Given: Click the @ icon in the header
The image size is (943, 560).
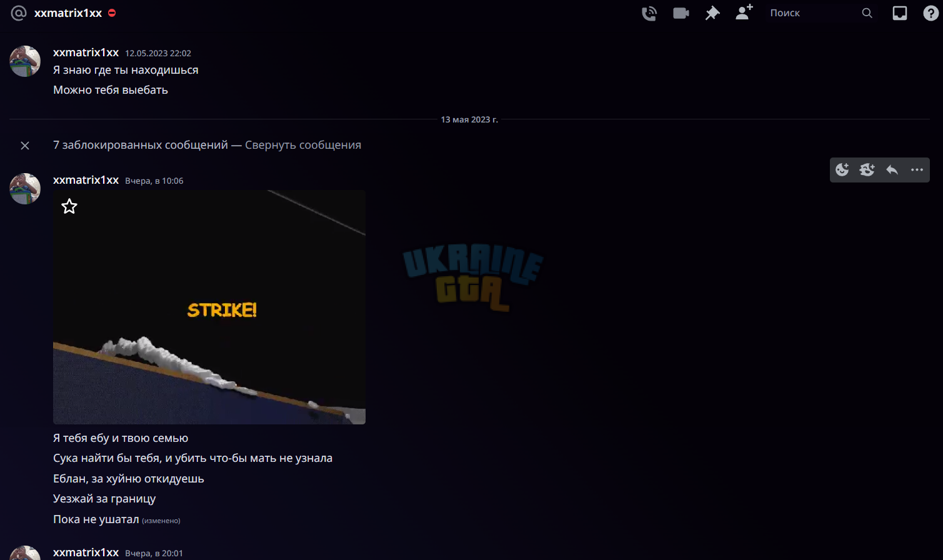Looking at the screenshot, I should [19, 13].
